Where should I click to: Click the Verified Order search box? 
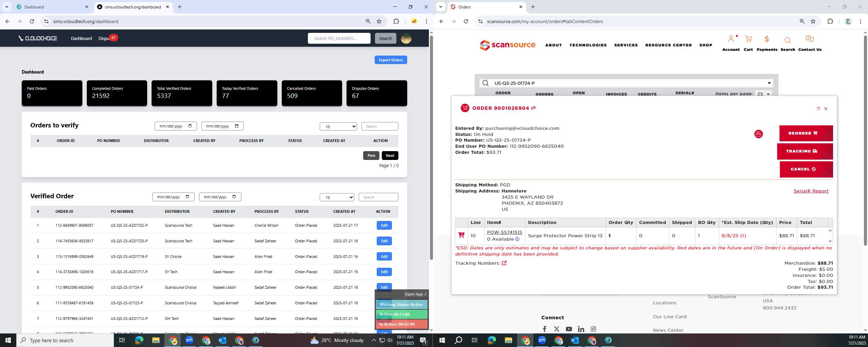[x=378, y=197]
